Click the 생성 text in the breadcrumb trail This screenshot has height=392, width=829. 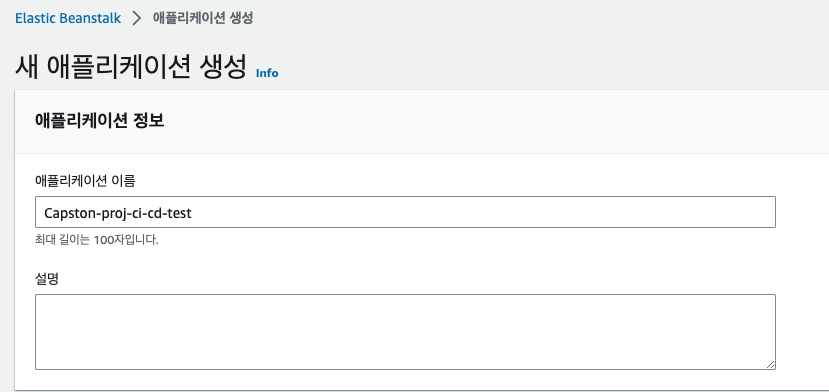242,18
